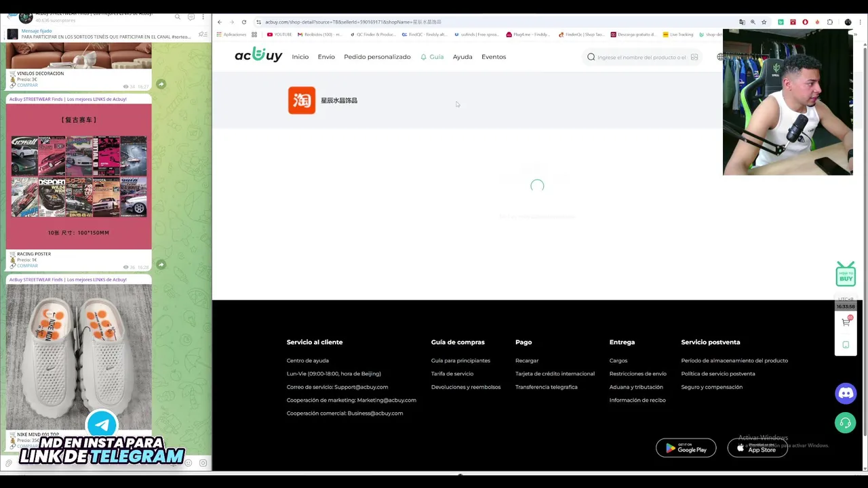Click COMPRAR under VINILOS DECORACION
The width and height of the screenshot is (868, 488).
click(x=27, y=85)
